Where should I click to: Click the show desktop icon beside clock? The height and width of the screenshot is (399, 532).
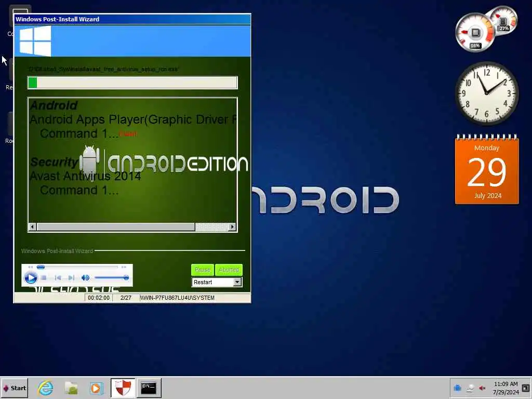(x=526, y=388)
